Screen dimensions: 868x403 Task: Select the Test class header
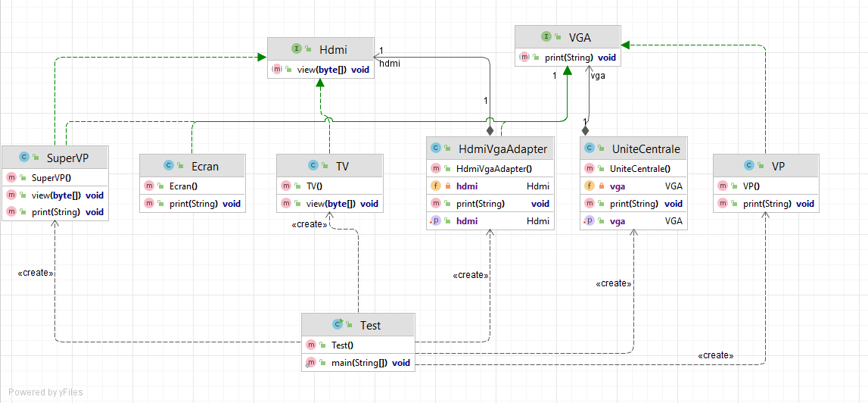pos(358,325)
